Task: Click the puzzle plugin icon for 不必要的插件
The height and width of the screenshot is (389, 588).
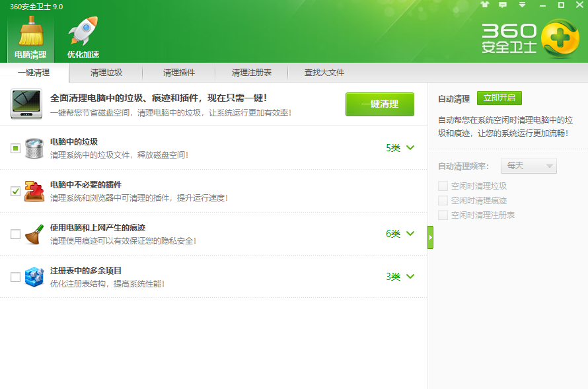Action: point(34,191)
